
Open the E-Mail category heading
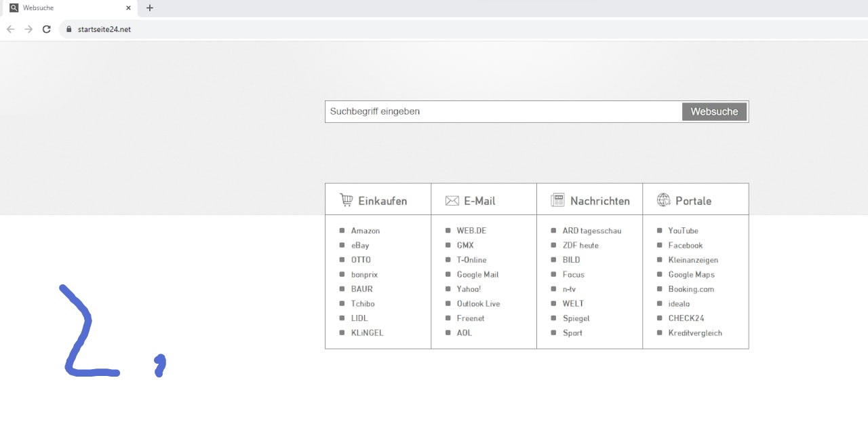479,201
